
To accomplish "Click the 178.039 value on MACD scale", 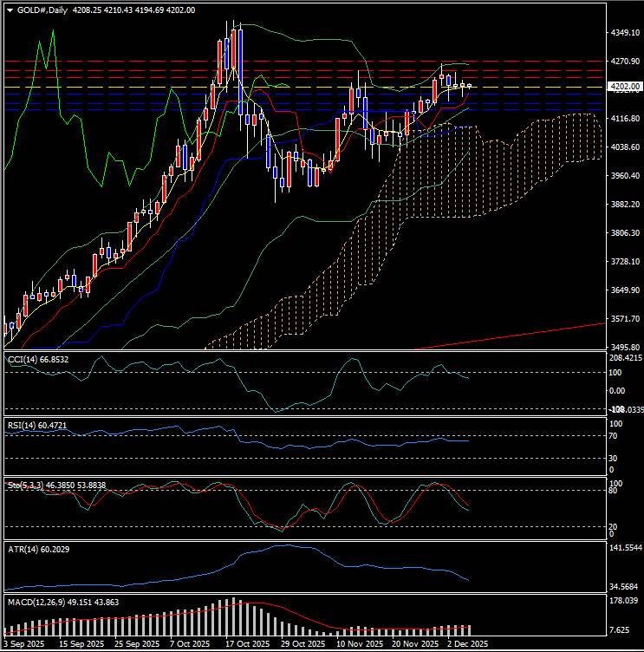I will pos(624,601).
